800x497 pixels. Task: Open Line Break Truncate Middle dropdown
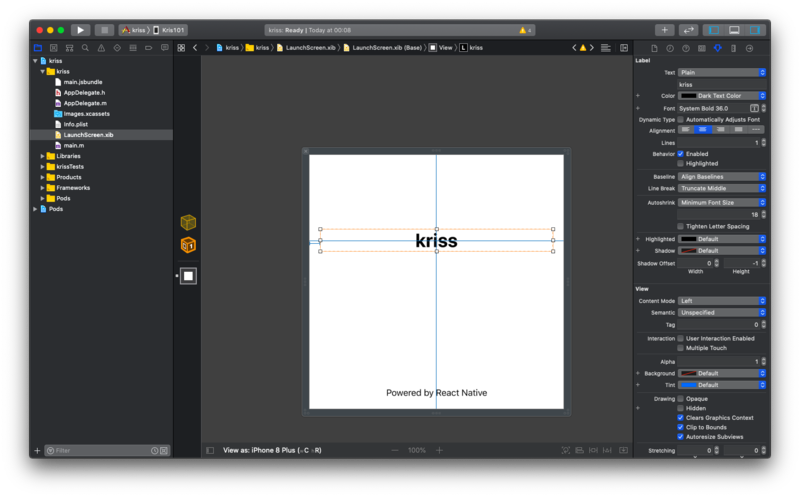pos(722,188)
